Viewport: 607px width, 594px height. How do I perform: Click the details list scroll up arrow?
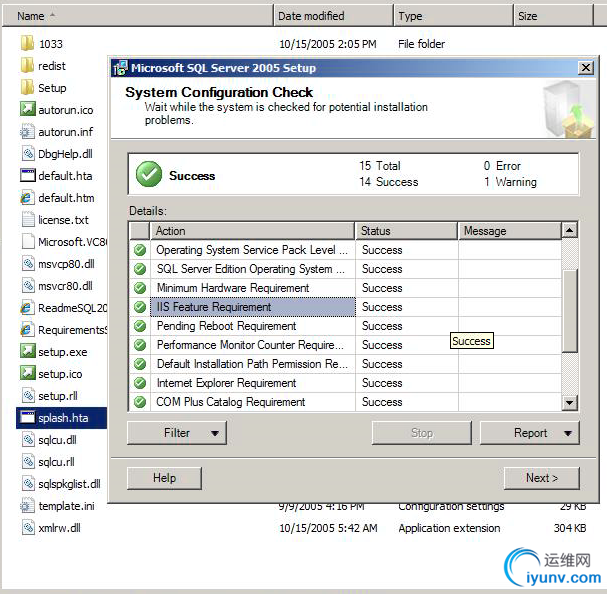569,230
